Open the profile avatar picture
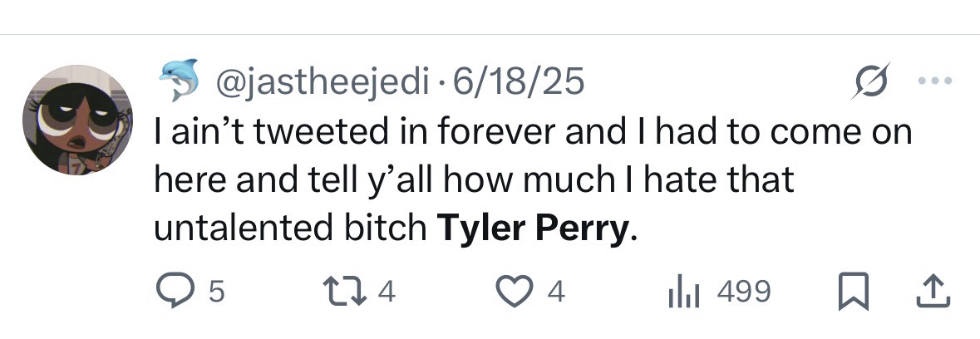980x339 pixels. 76,119
